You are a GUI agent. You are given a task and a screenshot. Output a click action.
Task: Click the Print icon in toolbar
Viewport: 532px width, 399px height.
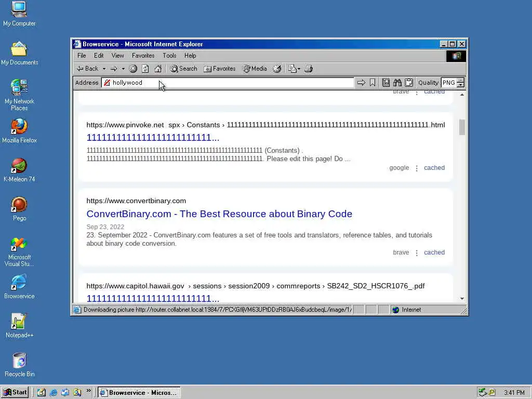pyautogui.click(x=309, y=69)
